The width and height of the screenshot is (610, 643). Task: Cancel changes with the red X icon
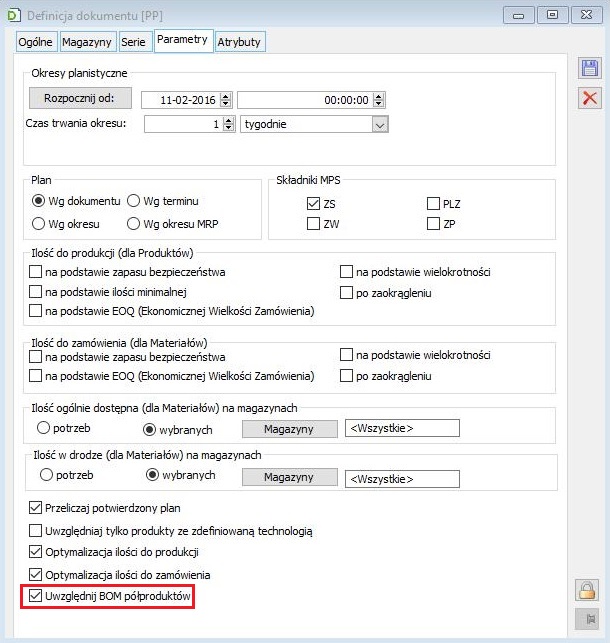coord(590,98)
